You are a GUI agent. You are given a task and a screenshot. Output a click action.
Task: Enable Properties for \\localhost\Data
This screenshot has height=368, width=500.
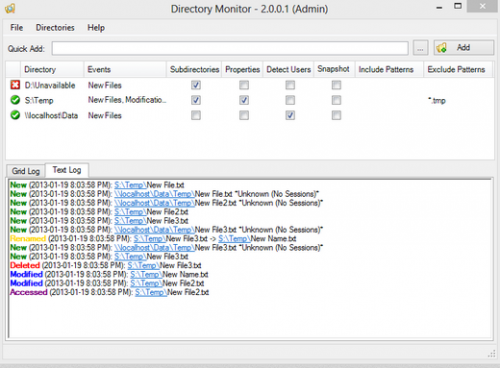tap(244, 115)
